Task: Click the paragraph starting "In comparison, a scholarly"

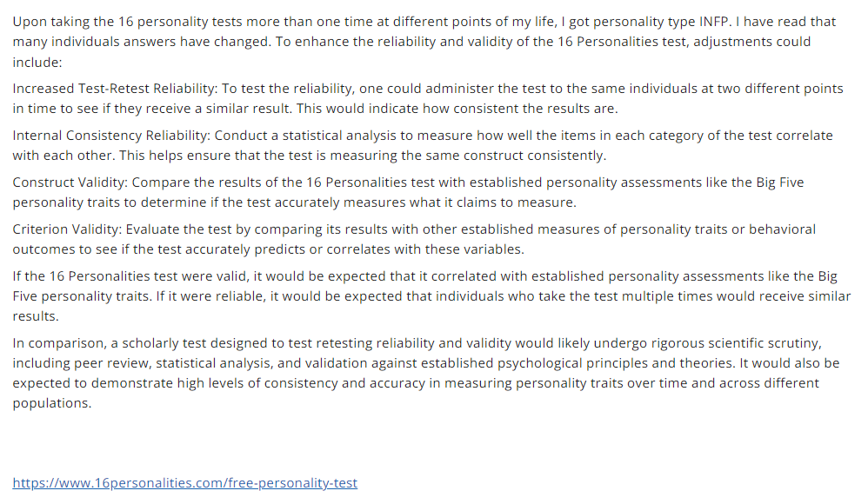Action: point(425,373)
